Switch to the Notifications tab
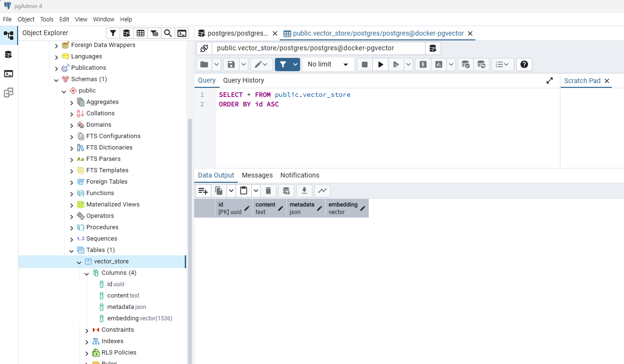This screenshot has height=364, width=624. (x=300, y=175)
